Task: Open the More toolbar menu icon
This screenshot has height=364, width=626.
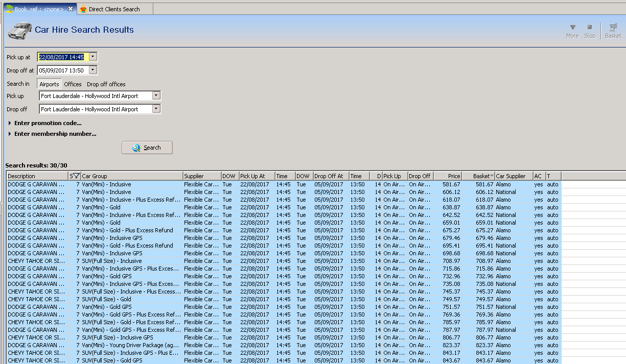Action: pos(572,28)
